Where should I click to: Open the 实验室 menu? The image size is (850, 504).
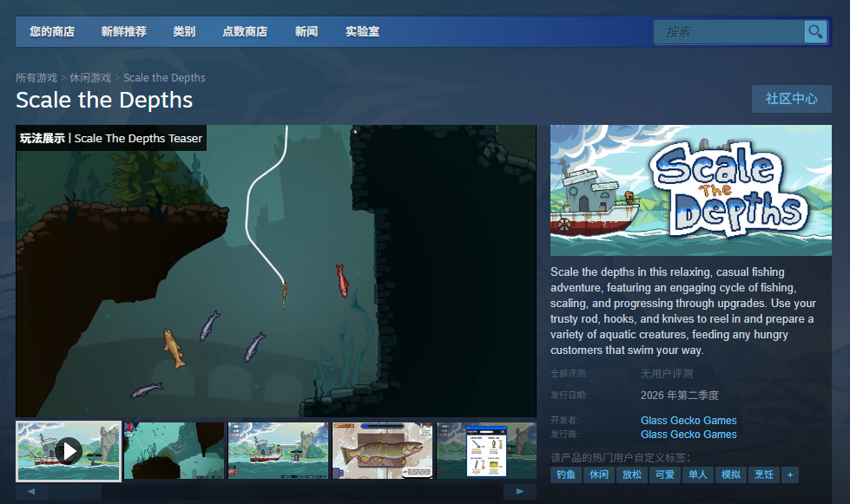(x=363, y=32)
